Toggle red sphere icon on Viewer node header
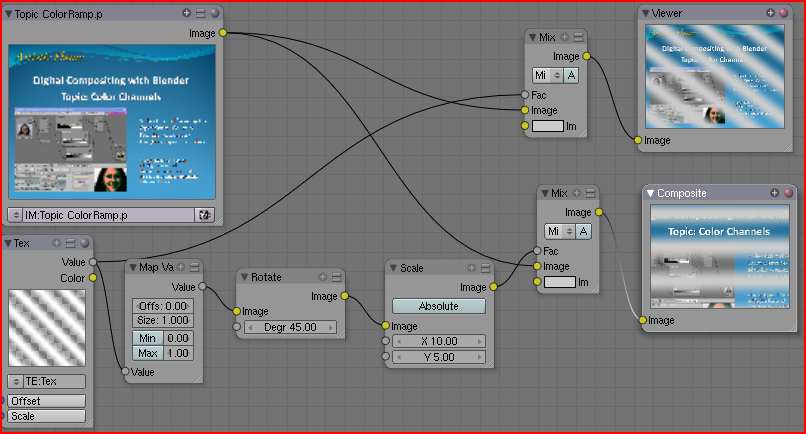The width and height of the screenshot is (806, 434). (x=784, y=13)
